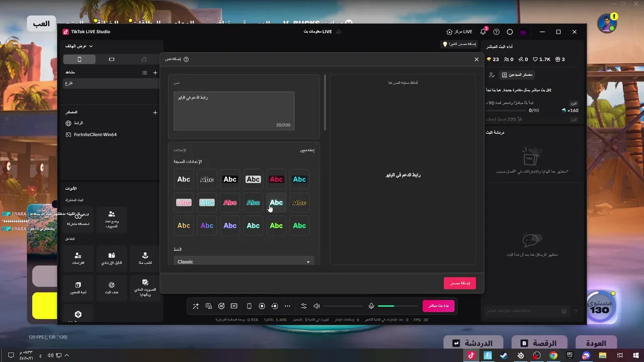Click the locked dual layout mode
The width and height of the screenshot is (644, 362).
coord(144,59)
